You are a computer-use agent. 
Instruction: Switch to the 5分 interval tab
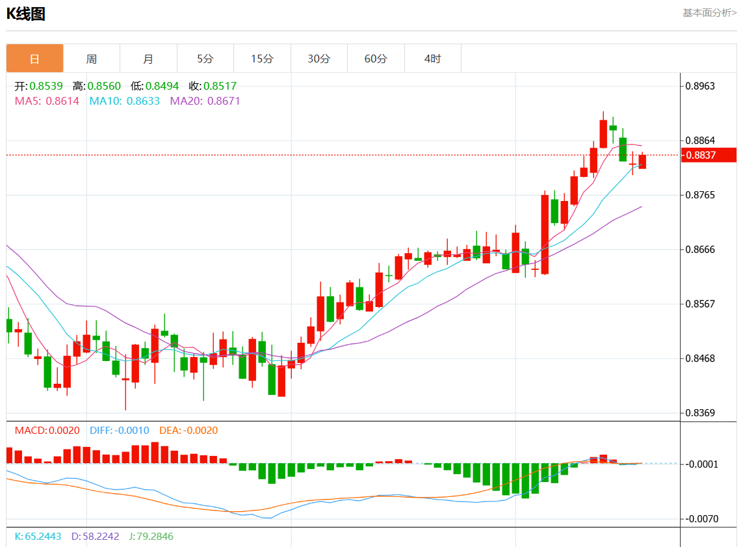pyautogui.click(x=205, y=59)
